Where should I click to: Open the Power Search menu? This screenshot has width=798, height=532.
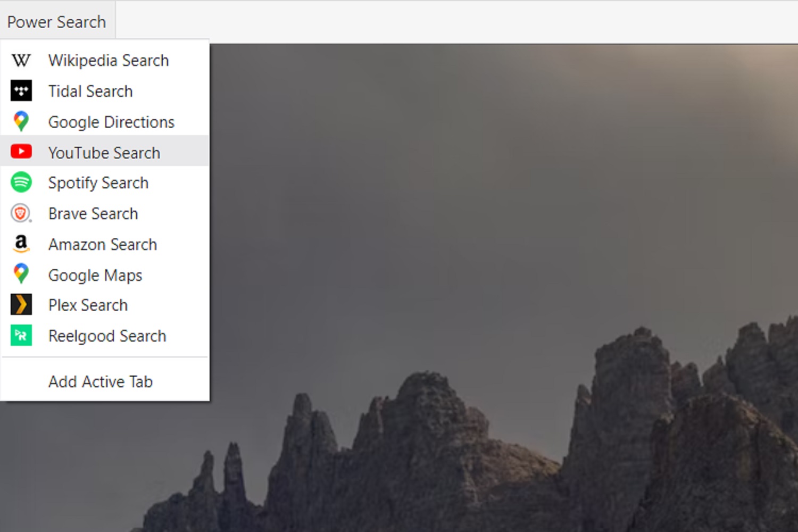click(57, 21)
